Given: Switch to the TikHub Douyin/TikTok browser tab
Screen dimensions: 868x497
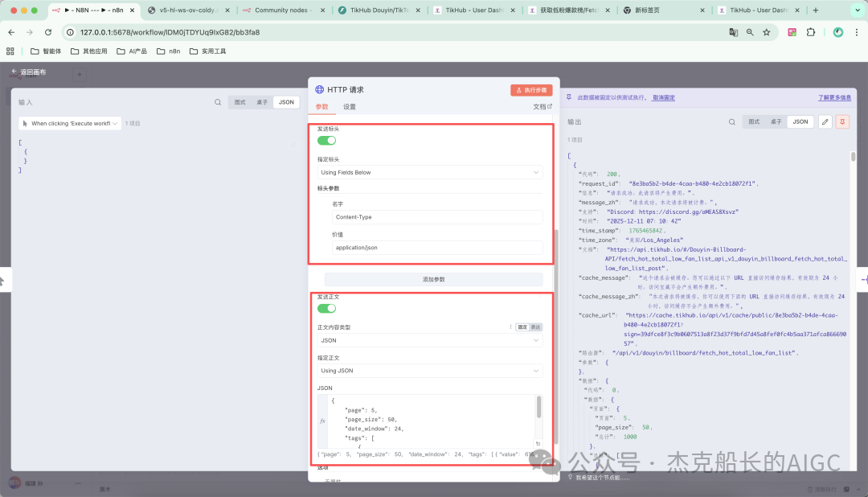Looking at the screenshot, I should coord(379,10).
